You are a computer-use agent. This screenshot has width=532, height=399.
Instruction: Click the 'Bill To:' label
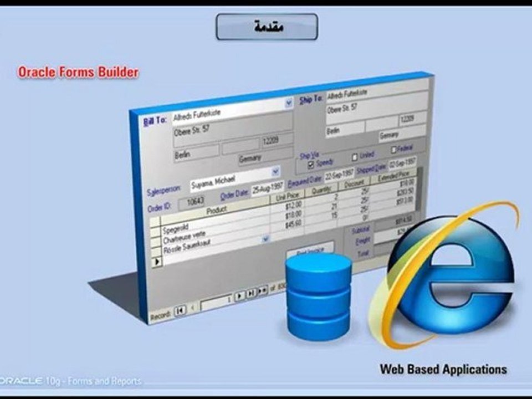coord(155,121)
